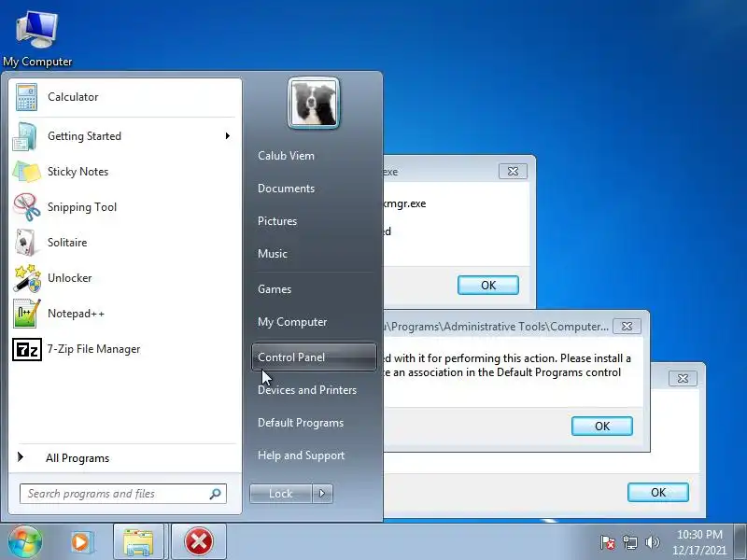Viewport: 747px width, 560px height.
Task: Open Notepad++ via its icon
Action: [x=27, y=314]
